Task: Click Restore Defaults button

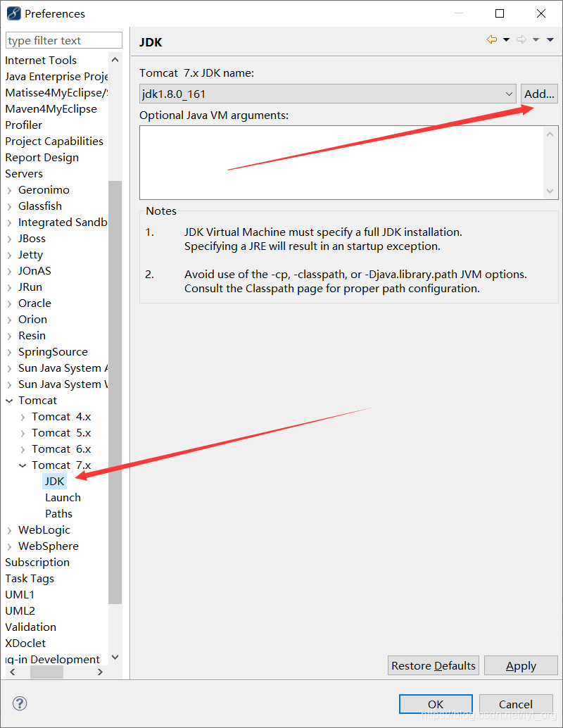Action: click(433, 666)
